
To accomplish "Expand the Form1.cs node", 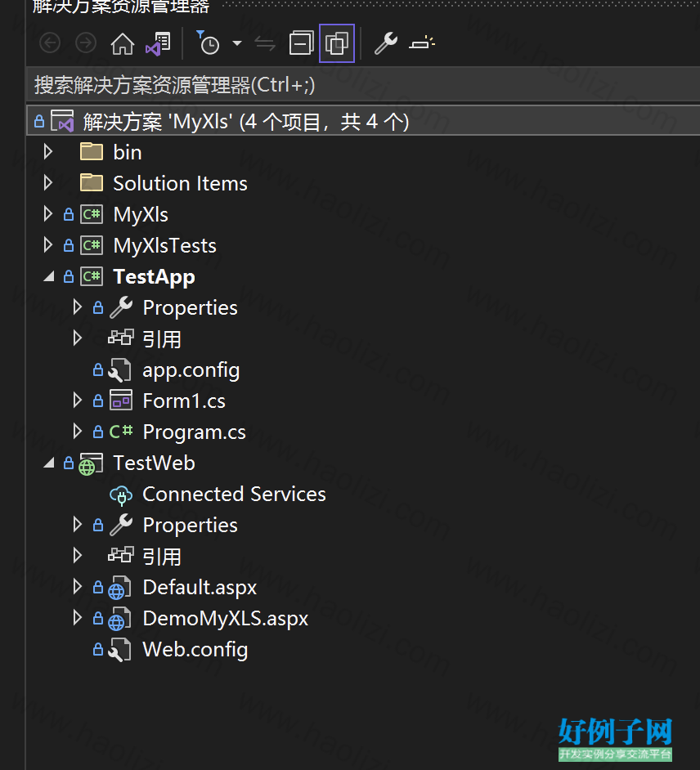I will point(78,401).
